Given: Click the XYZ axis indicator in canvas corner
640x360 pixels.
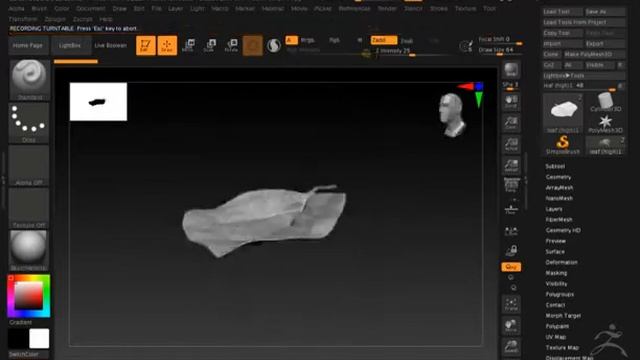Looking at the screenshot, I should [x=473, y=93].
